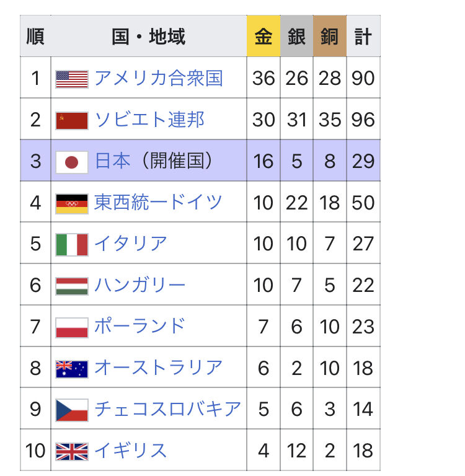Viewport: 465px width, 476px height.
Task: Click the Czechoslovakia flag icon
Action: click(x=72, y=410)
